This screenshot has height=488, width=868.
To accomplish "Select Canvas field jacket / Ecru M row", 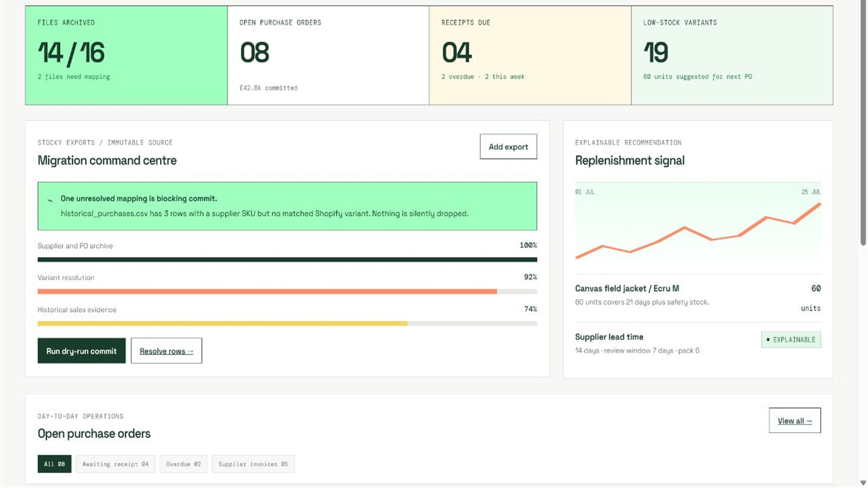I will click(698, 298).
